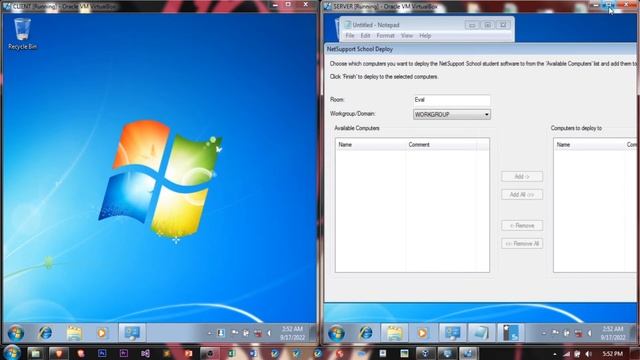Click the Room field containing Eval
This screenshot has width=640, height=360.
tap(452, 100)
